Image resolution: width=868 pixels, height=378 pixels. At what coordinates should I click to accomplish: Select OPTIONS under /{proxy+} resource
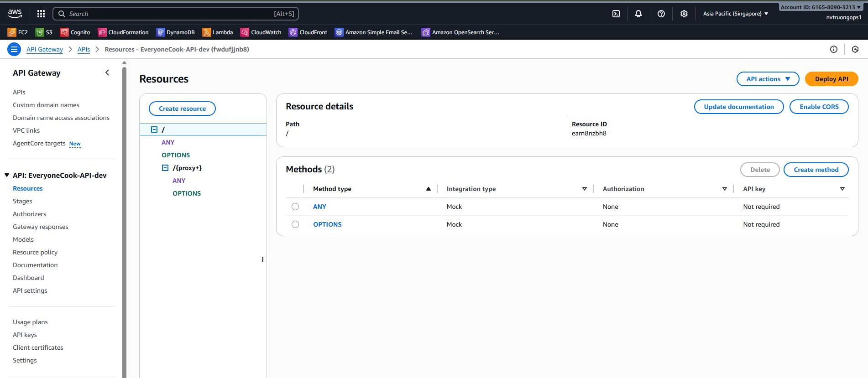click(187, 193)
